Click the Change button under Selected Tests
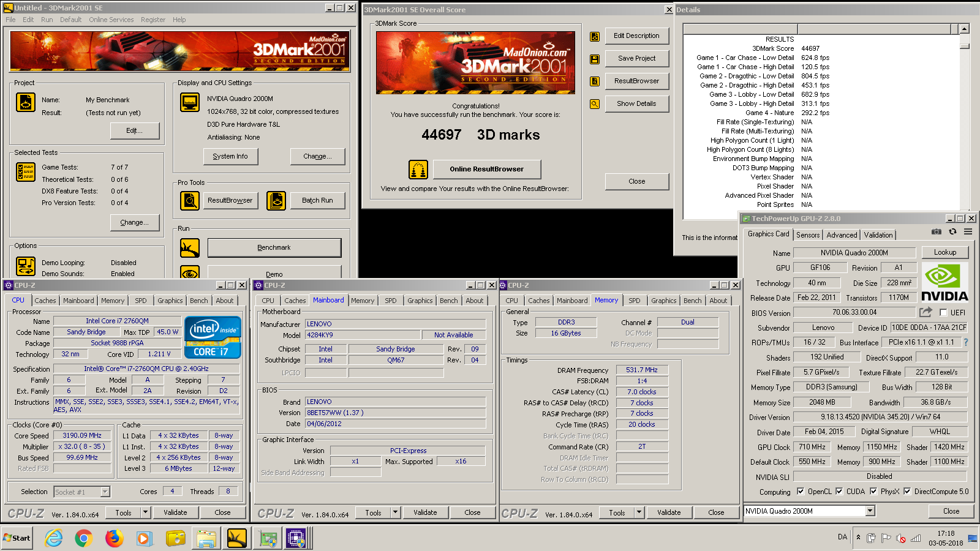The image size is (980, 551). coord(134,223)
